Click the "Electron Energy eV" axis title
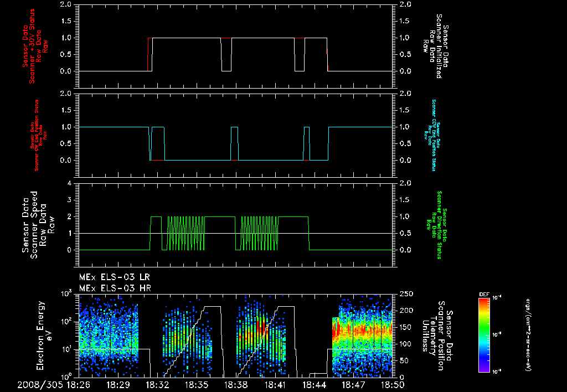Image resolution: width=567 pixels, height=392 pixels. [x=45, y=336]
